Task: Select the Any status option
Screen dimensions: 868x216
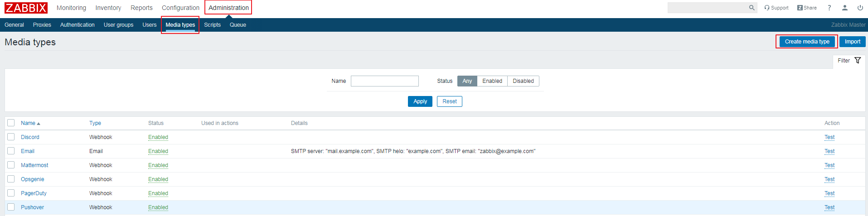Action: [467, 81]
